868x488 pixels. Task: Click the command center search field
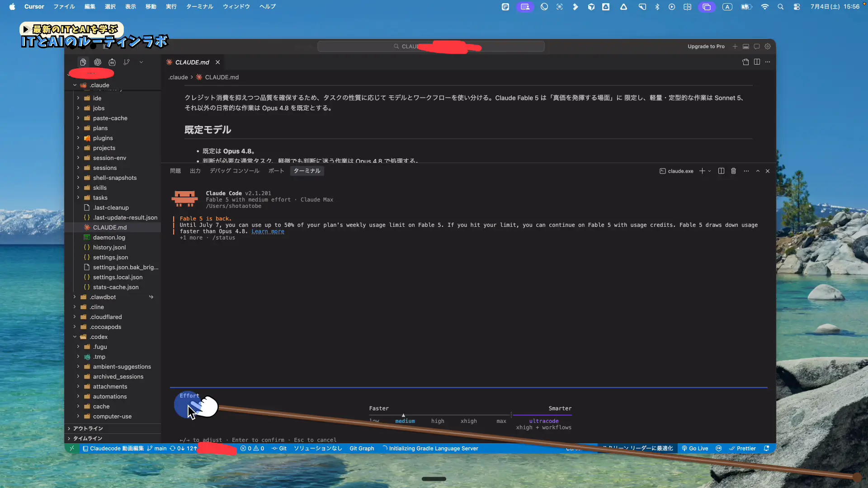pos(431,47)
